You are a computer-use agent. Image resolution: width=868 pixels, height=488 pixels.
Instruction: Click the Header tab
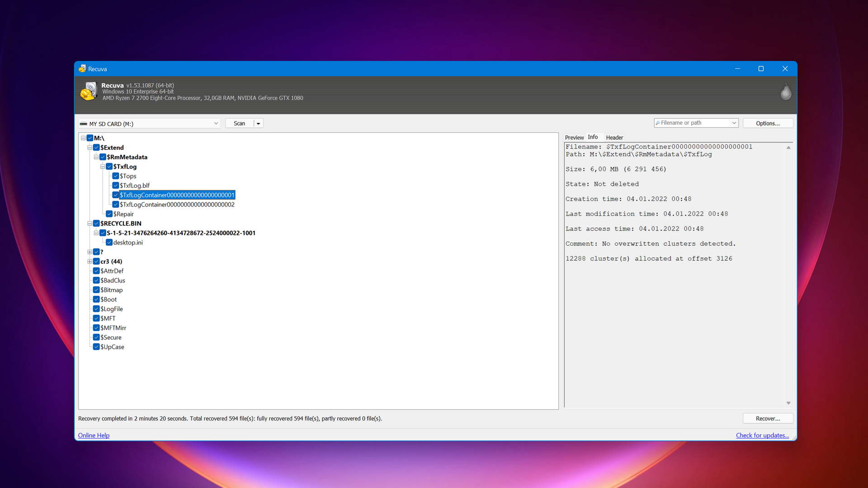tap(613, 137)
